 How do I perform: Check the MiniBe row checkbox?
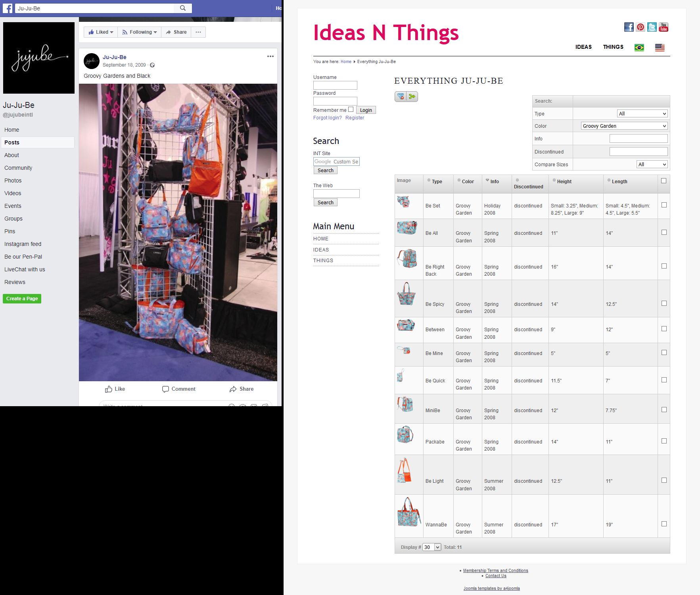pos(664,410)
